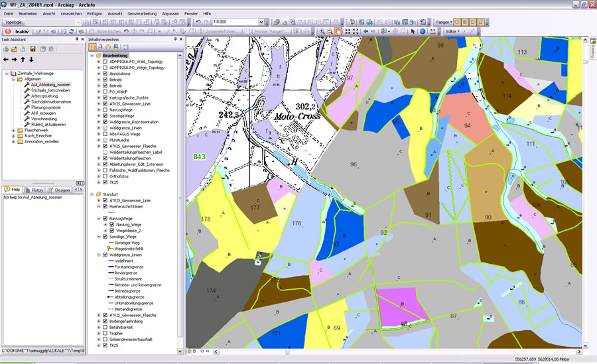Uncheck the Bodengefaehrdung layer
Screen dimensions: 597x364
point(105,322)
